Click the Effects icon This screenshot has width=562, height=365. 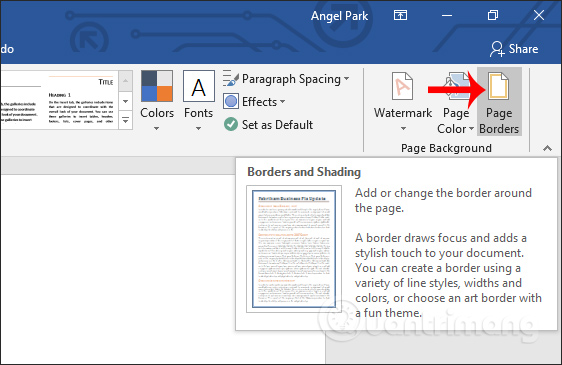pyautogui.click(x=231, y=101)
